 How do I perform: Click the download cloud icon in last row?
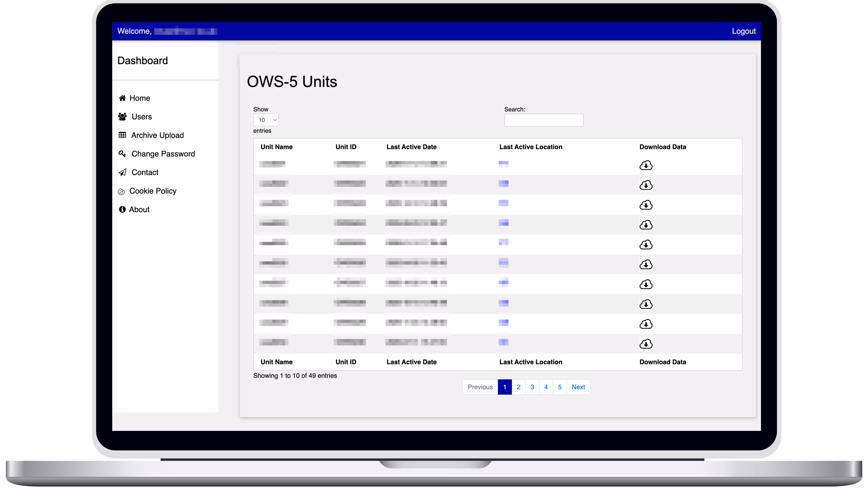(646, 343)
